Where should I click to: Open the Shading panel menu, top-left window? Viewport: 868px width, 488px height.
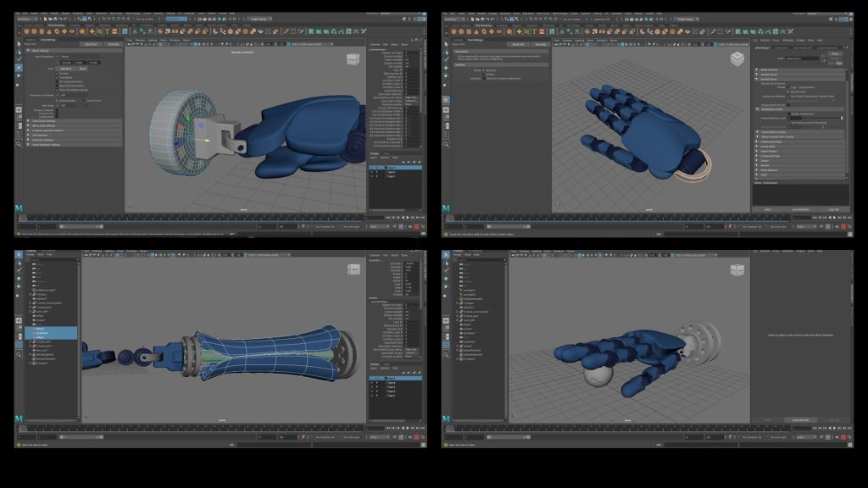(x=140, y=40)
